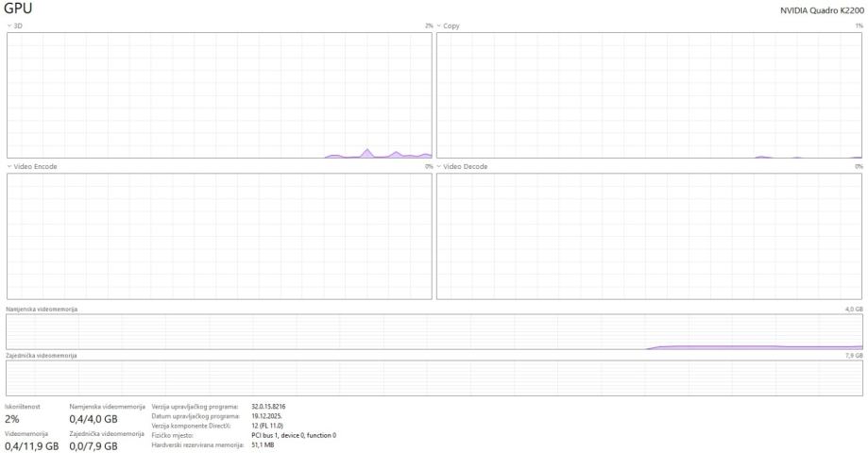The height and width of the screenshot is (469, 868).
Task: Click driver date 19.12.2025.
Action: click(x=266, y=416)
